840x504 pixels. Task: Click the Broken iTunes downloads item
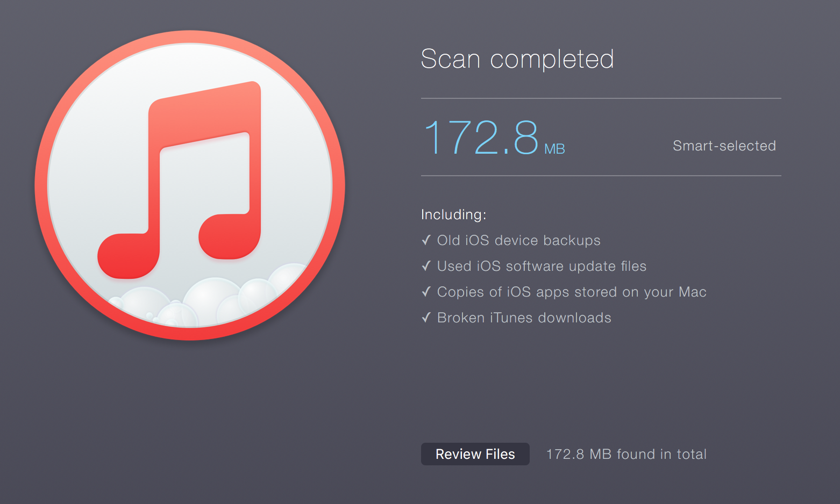(x=517, y=318)
